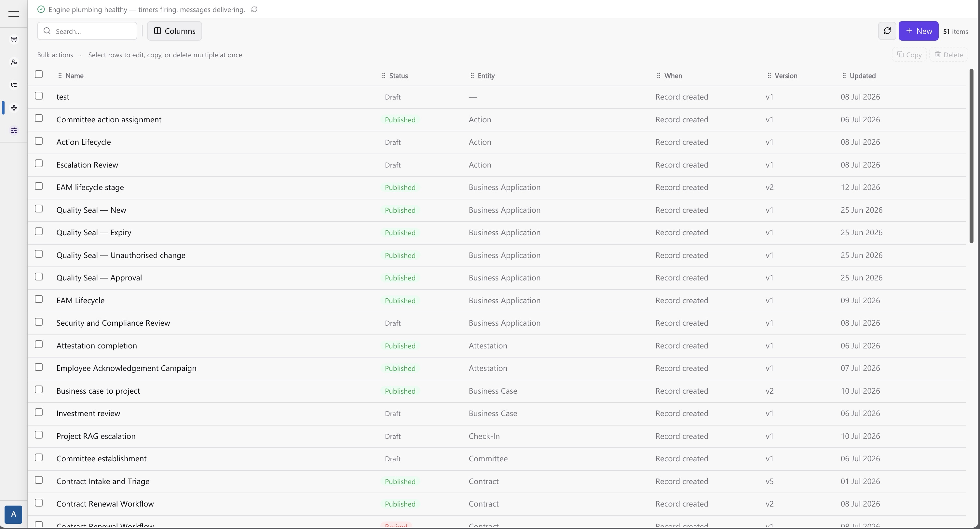Click the user avatar A

(13, 514)
